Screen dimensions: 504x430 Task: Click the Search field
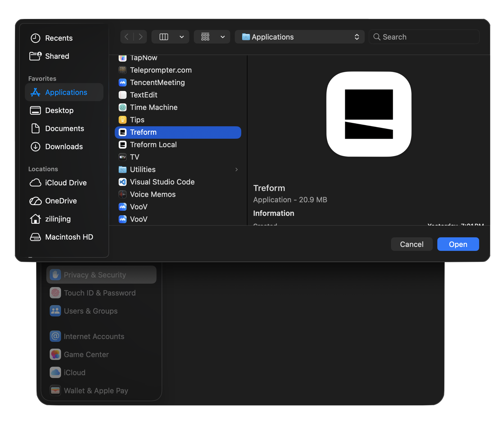tap(424, 37)
